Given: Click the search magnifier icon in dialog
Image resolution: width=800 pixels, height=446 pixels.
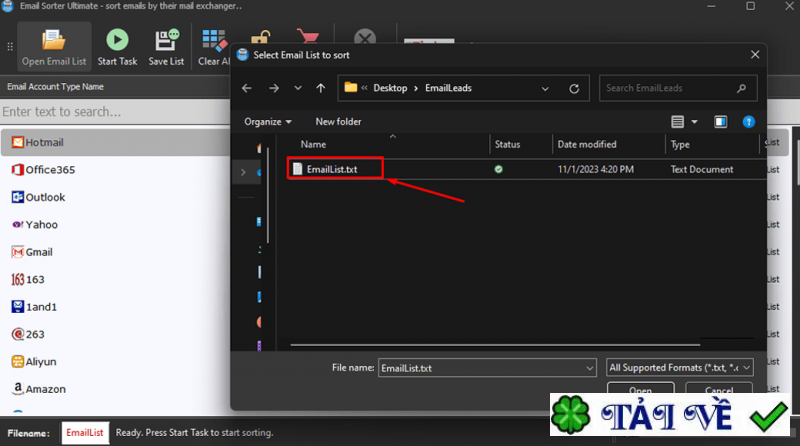Looking at the screenshot, I should pos(741,88).
